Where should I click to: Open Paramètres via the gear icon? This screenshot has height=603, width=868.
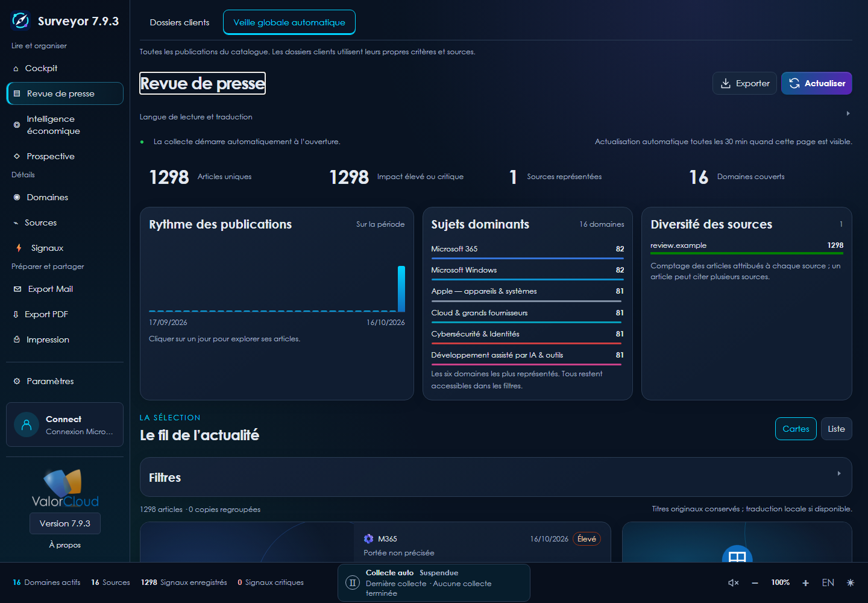pyautogui.click(x=17, y=381)
